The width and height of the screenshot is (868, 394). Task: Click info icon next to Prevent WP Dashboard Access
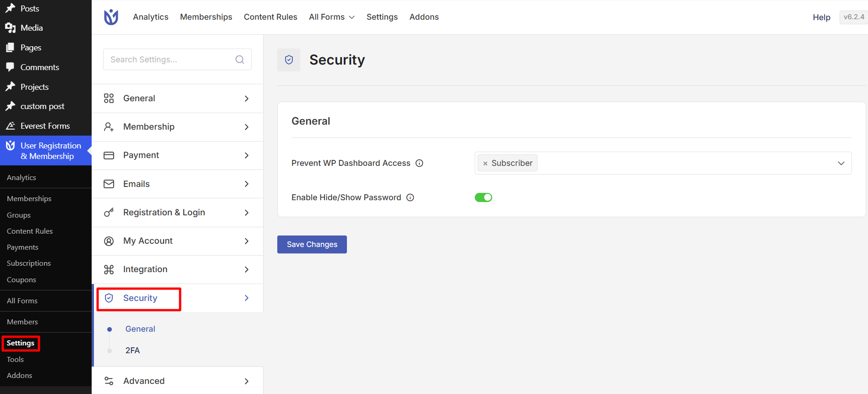tap(419, 163)
